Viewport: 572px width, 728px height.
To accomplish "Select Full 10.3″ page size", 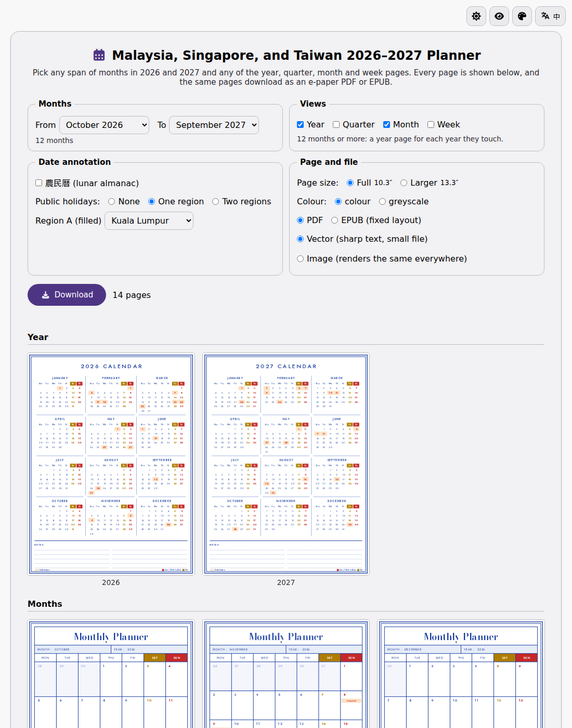I will tap(350, 183).
